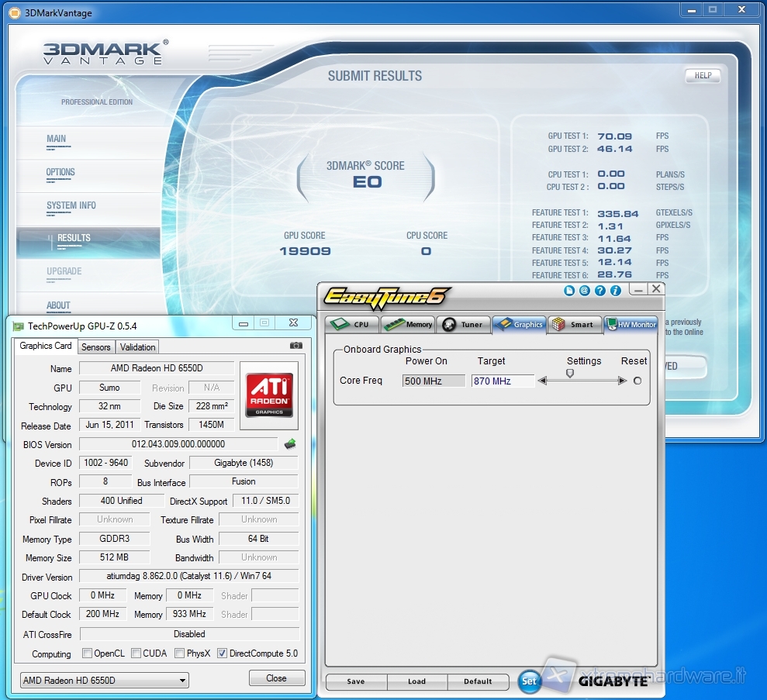Click the BIOS save chip icon
767x700 pixels.
290,444
